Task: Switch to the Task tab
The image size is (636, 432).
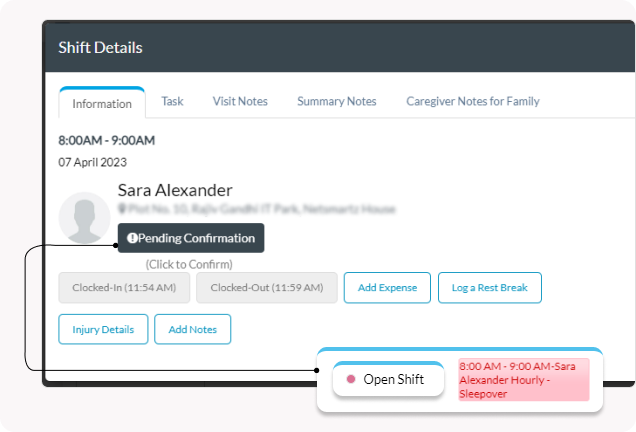Action: click(172, 101)
